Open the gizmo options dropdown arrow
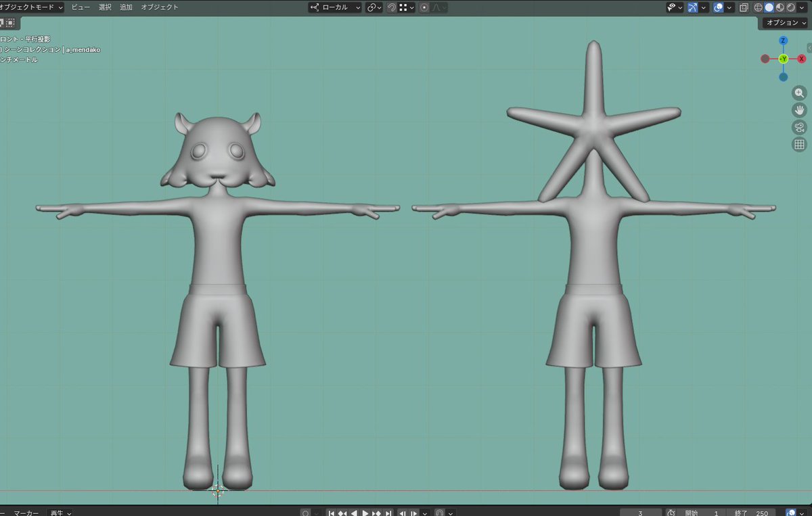 click(704, 7)
